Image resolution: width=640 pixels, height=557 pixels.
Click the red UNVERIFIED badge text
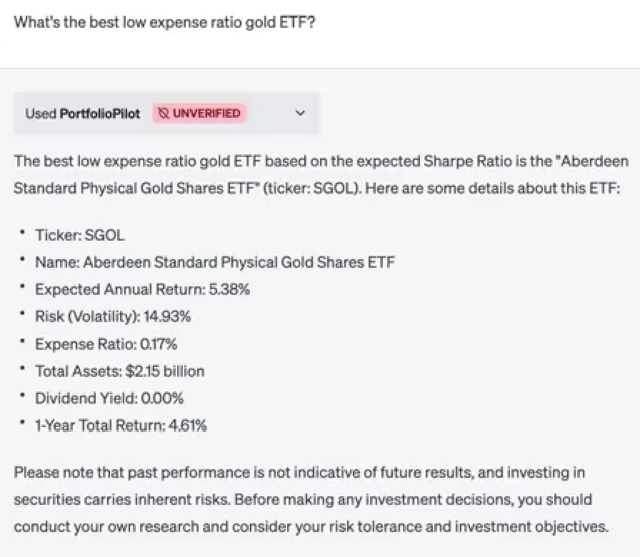[206, 114]
